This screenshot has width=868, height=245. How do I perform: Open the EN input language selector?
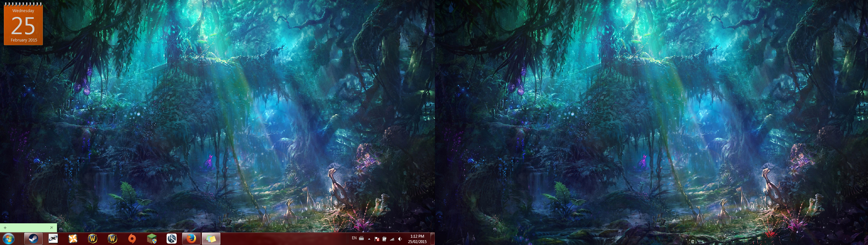(354, 238)
